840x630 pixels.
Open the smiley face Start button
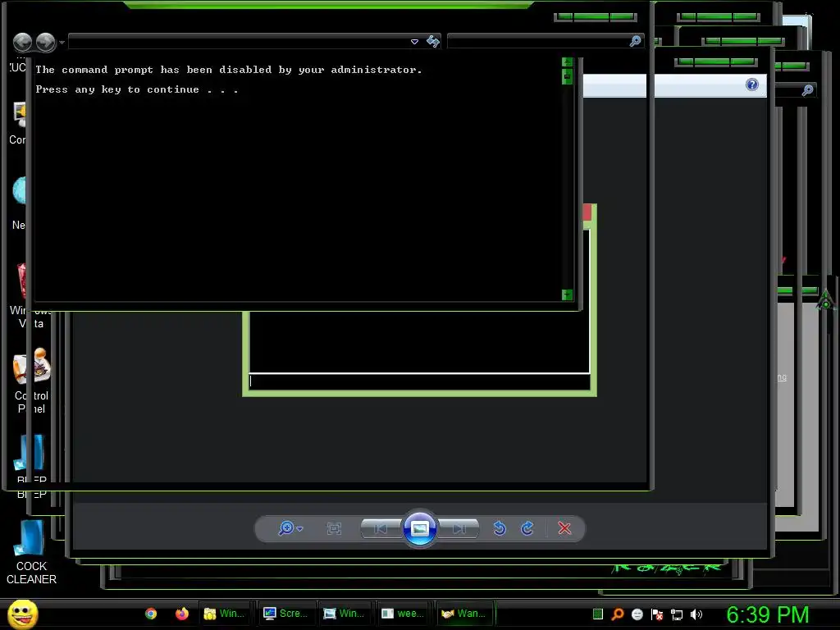point(23,614)
